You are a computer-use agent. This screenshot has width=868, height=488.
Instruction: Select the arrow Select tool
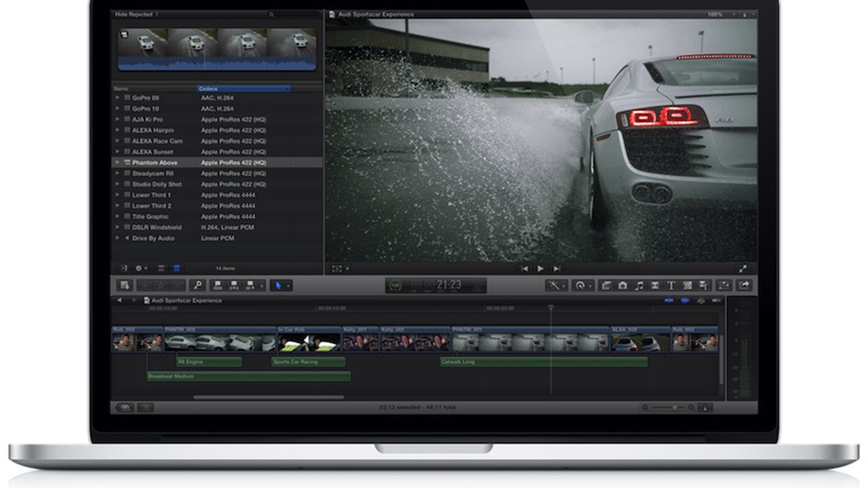click(278, 285)
